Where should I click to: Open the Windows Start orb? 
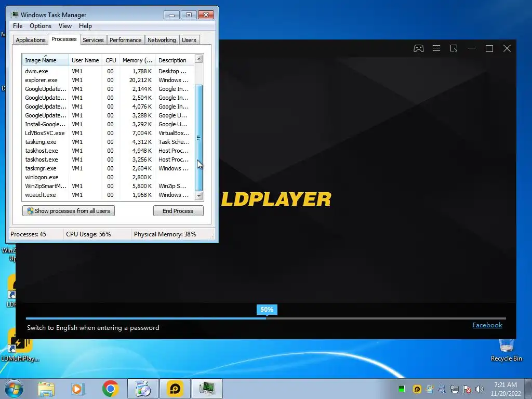tap(14, 389)
